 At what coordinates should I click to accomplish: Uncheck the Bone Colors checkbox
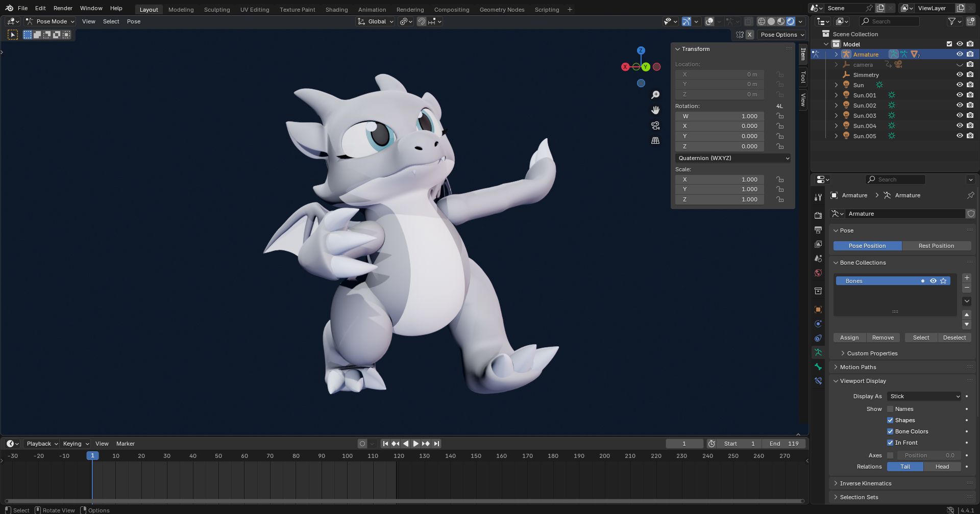pyautogui.click(x=890, y=431)
